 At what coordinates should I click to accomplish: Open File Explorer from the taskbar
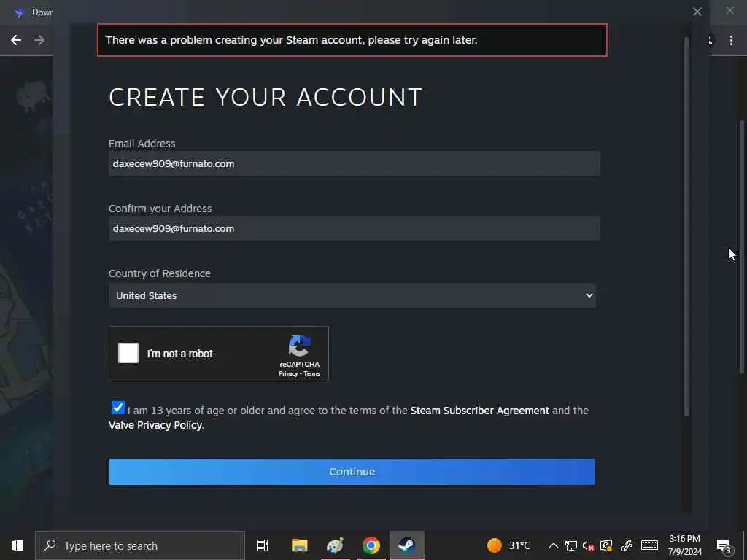pyautogui.click(x=300, y=545)
